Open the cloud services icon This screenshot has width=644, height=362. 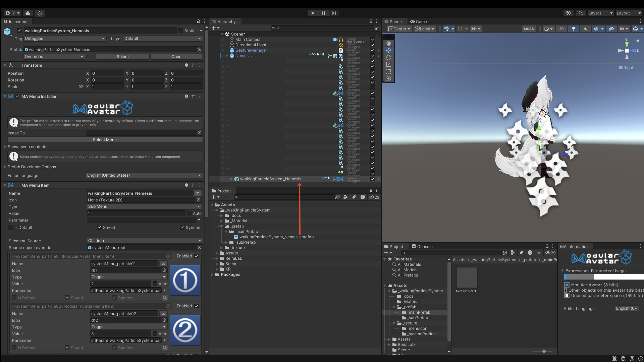(x=28, y=13)
